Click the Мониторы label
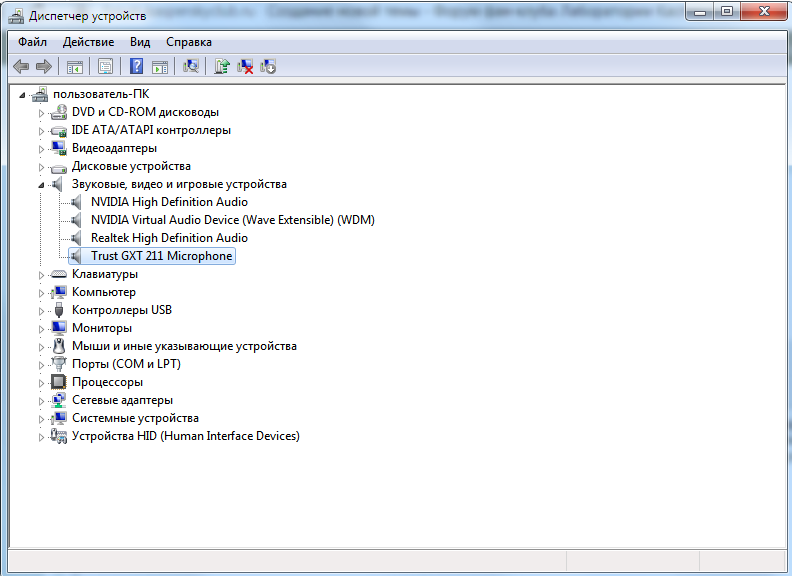This screenshot has height=576, width=792. pos(102,328)
